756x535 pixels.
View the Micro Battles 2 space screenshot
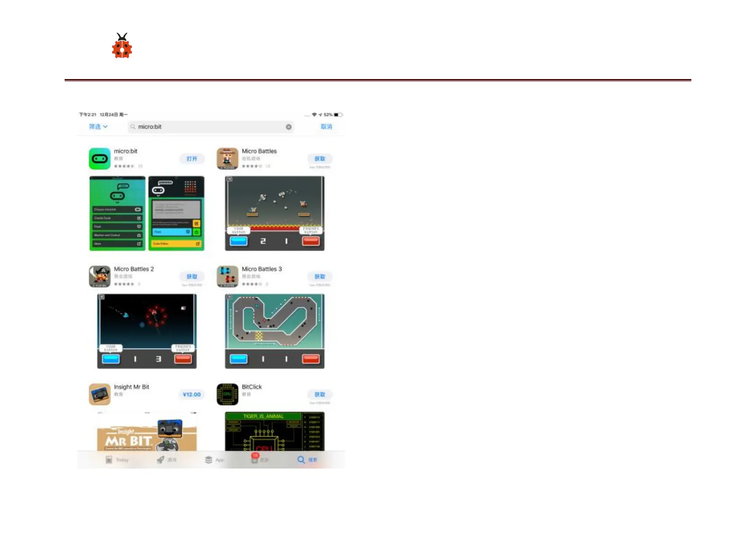[147, 331]
